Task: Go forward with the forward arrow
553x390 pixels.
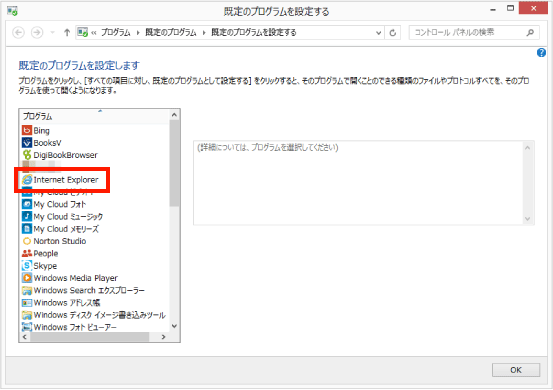Action: pos(37,33)
